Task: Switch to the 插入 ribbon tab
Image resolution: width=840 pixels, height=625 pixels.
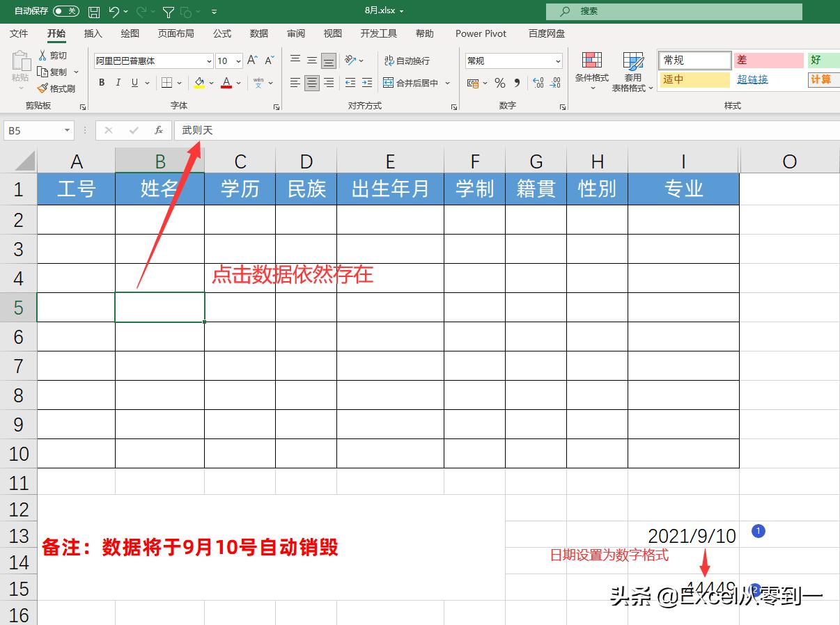Action: pos(94,33)
